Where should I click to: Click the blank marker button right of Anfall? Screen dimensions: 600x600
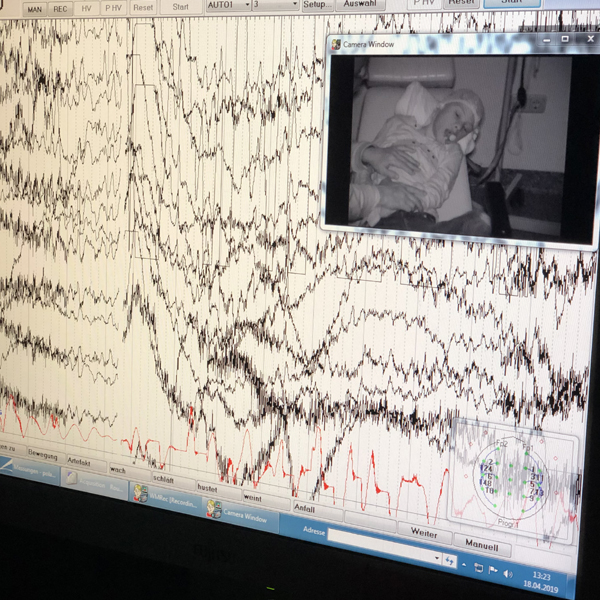click(x=370, y=520)
